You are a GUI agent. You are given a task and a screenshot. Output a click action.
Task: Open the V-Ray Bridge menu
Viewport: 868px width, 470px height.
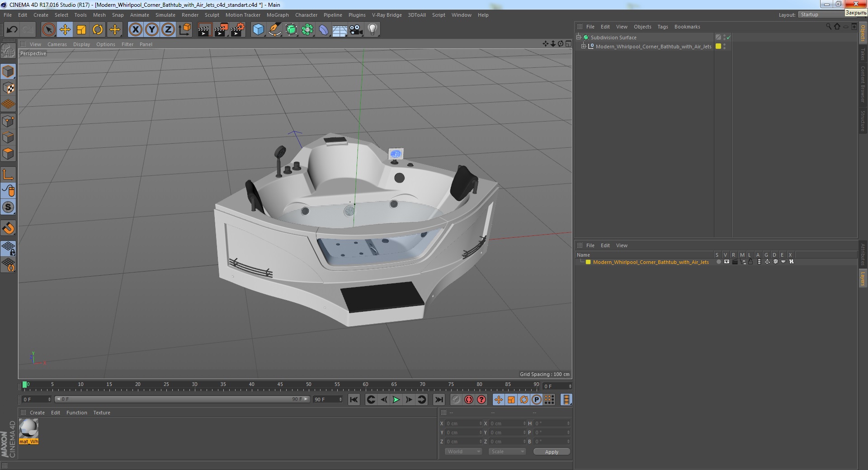pyautogui.click(x=387, y=15)
